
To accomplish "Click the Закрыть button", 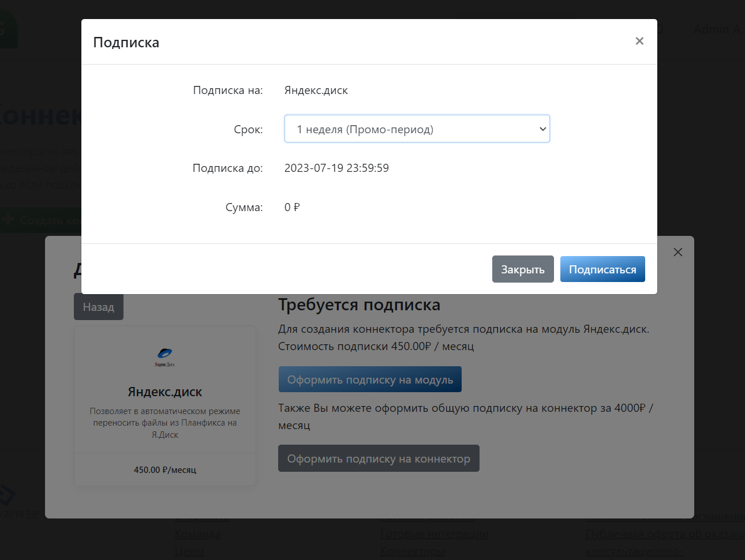I will click(523, 269).
